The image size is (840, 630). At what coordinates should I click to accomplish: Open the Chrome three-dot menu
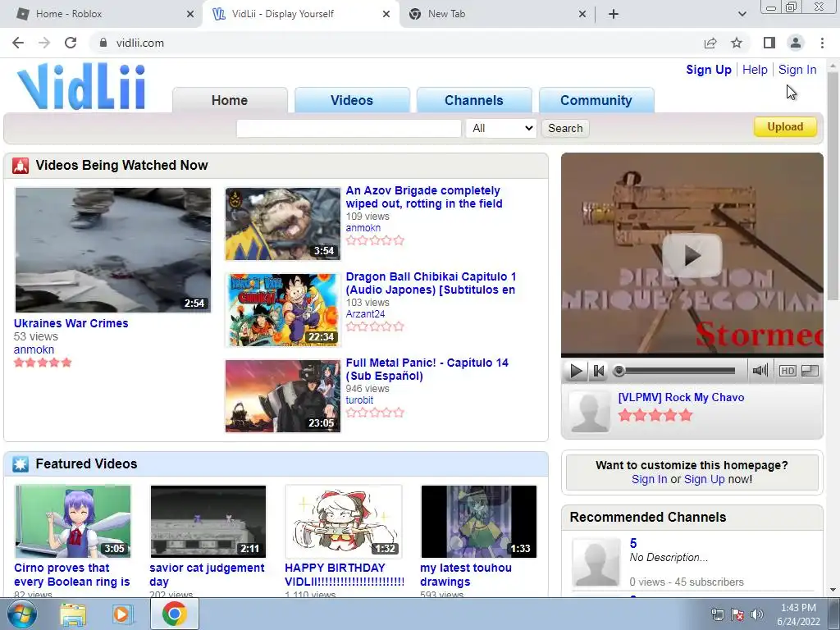(822, 43)
